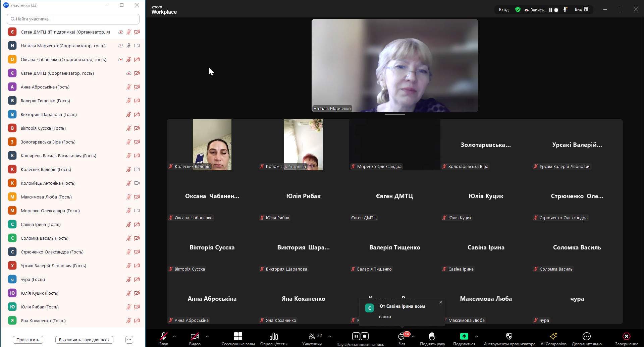This screenshot has height=347, width=644.
Task: Open the Вид view layout menu
Action: [581, 9]
